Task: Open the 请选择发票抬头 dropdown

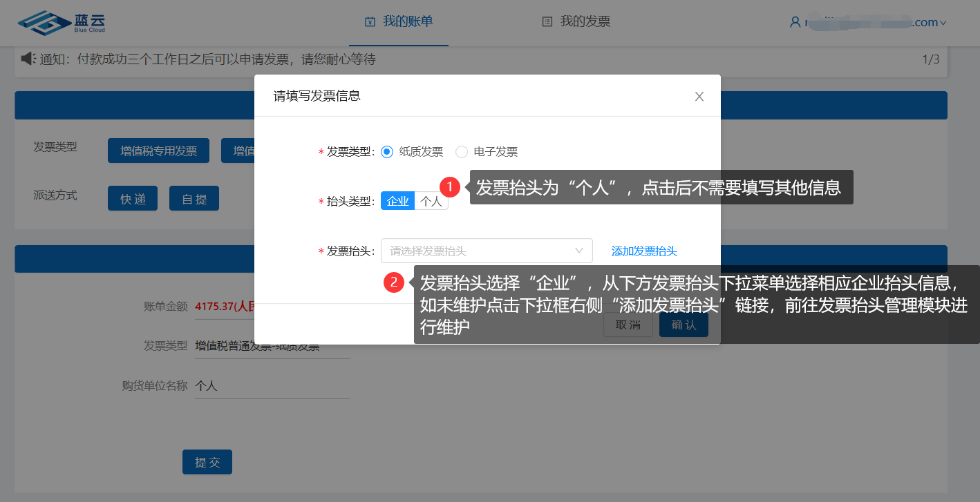Action: tap(487, 251)
